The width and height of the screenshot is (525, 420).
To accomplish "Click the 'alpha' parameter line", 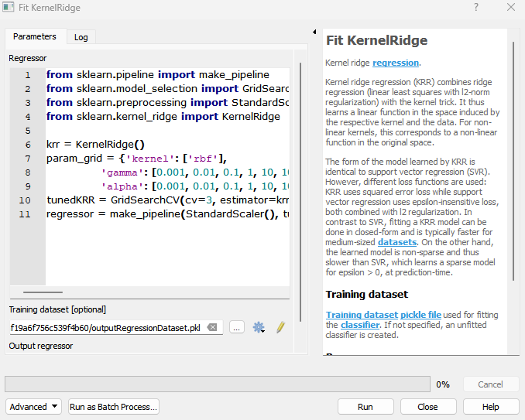I will tap(195, 186).
